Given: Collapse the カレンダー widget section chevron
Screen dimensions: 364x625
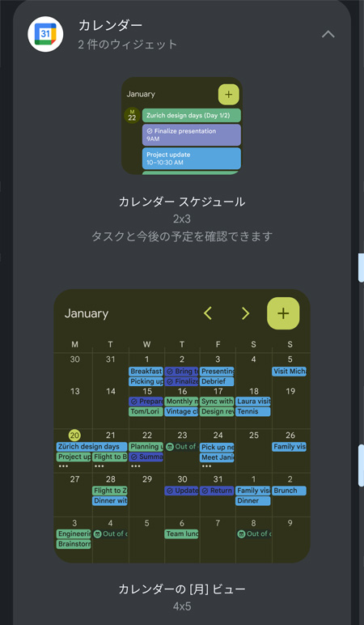Looking at the screenshot, I should (328, 35).
